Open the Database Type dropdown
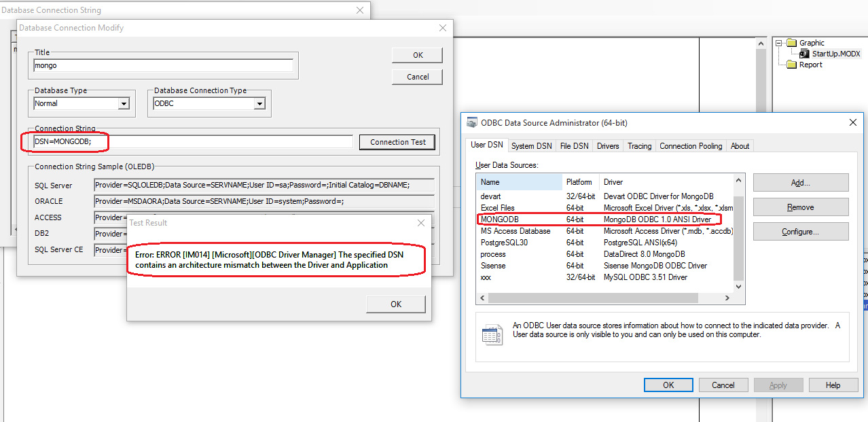Image resolution: width=868 pixels, height=422 pixels. 124,104
